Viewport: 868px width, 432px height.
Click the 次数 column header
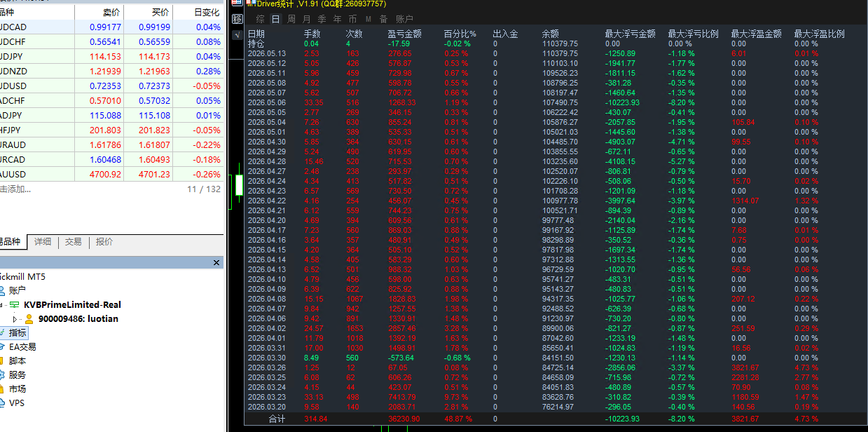pyautogui.click(x=354, y=34)
